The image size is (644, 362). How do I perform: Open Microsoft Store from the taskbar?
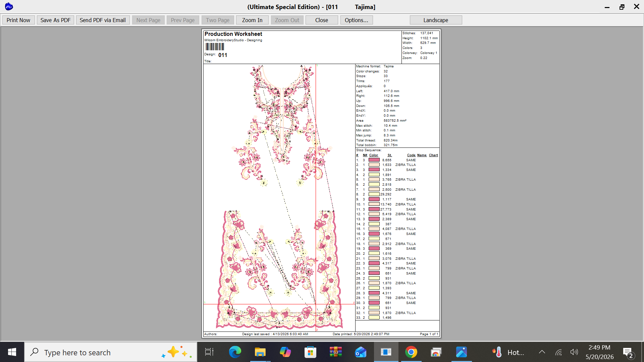(310, 352)
